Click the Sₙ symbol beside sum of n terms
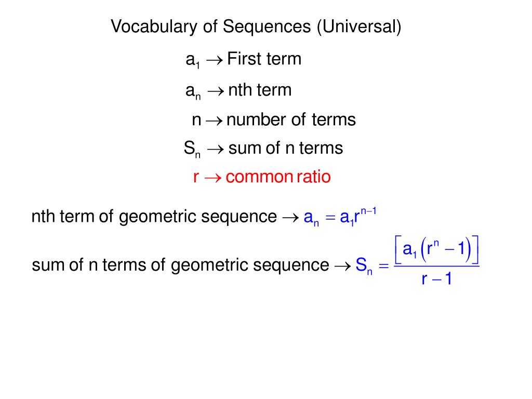The image size is (532, 399). [x=192, y=150]
